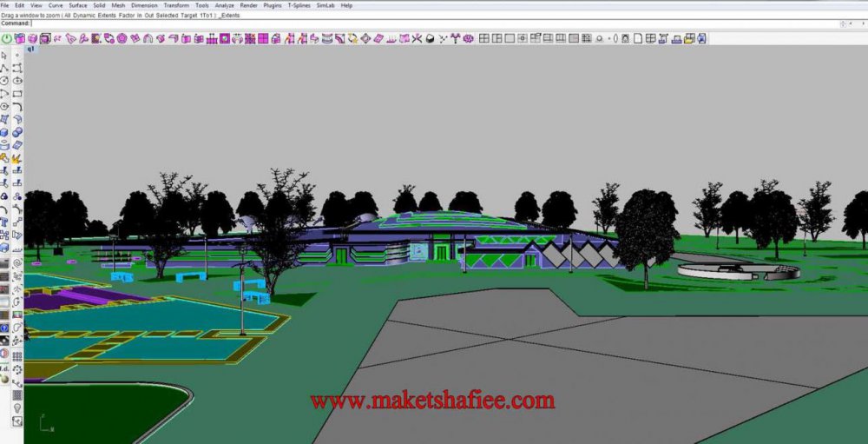This screenshot has width=868, height=444.
Task: Click the 'Dynamic' zoom option in command prompt
Action: 85,15
